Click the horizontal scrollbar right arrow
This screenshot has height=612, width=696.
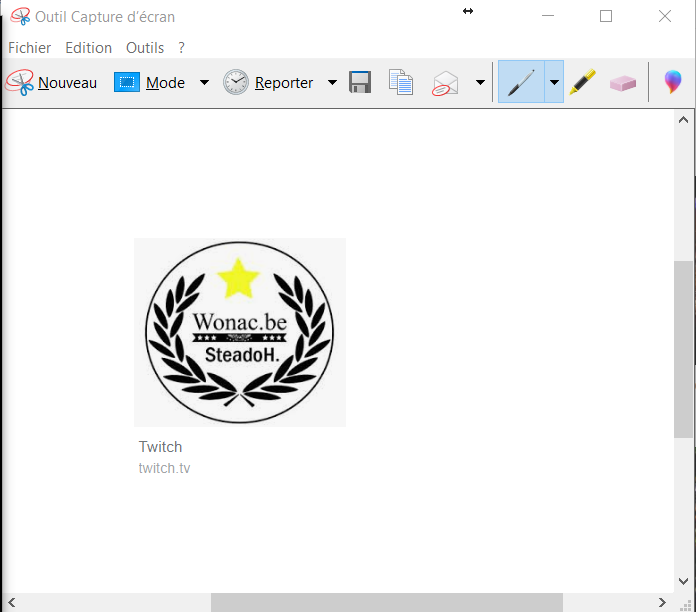coord(662,602)
